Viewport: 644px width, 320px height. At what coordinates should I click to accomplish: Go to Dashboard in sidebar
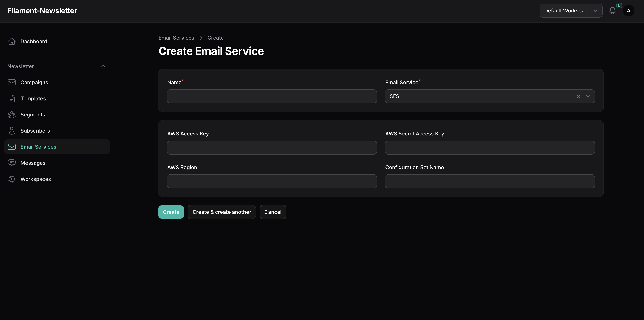tap(57, 41)
